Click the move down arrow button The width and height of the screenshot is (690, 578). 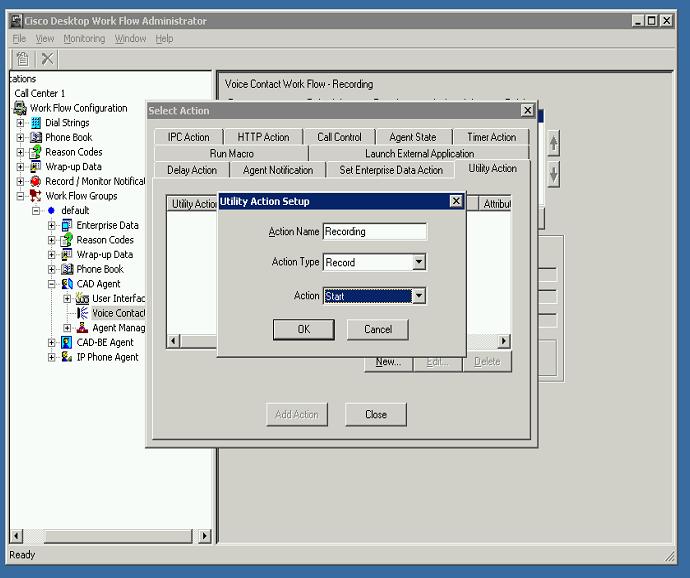pos(554,174)
